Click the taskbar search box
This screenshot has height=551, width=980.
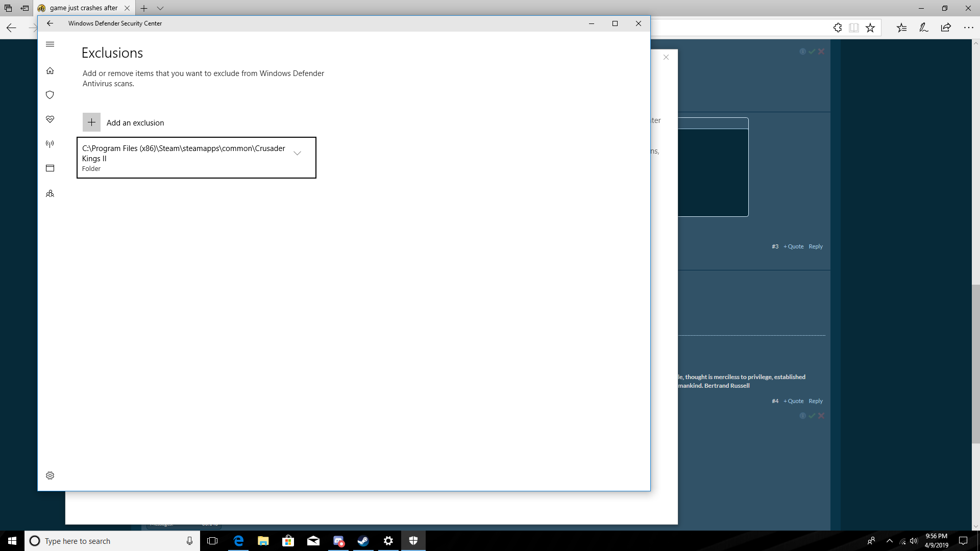pyautogui.click(x=111, y=541)
